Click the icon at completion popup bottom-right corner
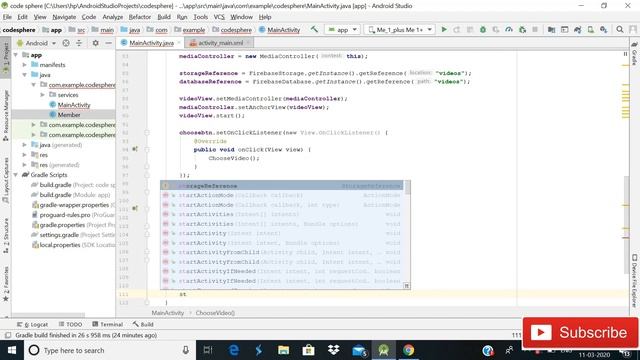This screenshot has width=640, height=360. point(407,286)
